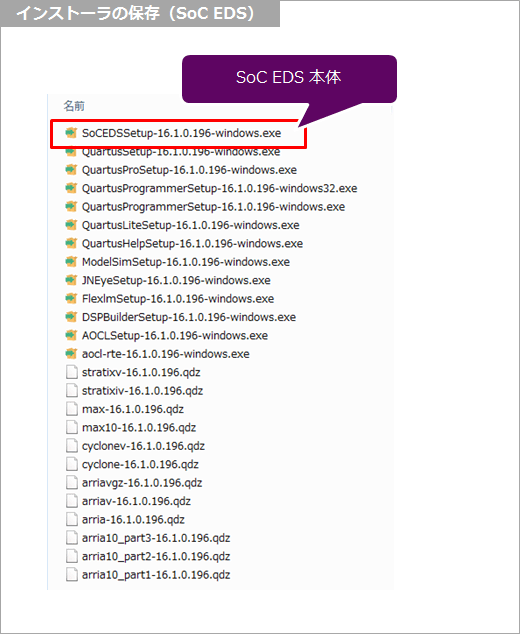Select max10-16.1.0.196.qdz file name
The width and height of the screenshot is (520, 634).
coord(139,427)
